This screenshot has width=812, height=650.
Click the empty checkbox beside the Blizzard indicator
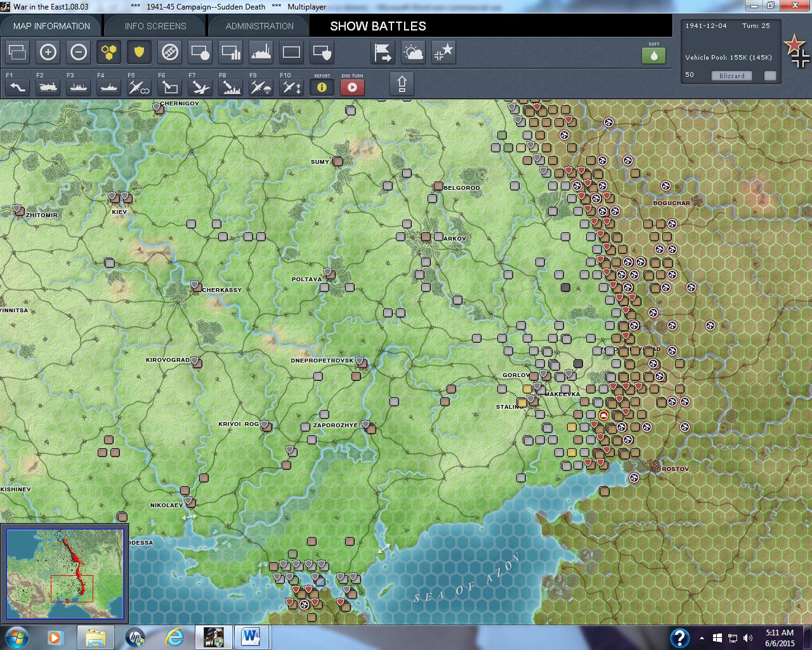click(x=769, y=76)
